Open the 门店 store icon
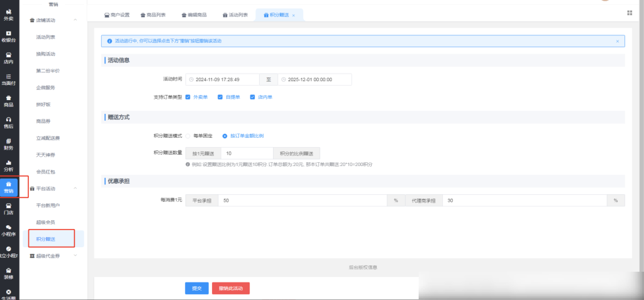This screenshot has height=300, width=644. tap(8, 208)
